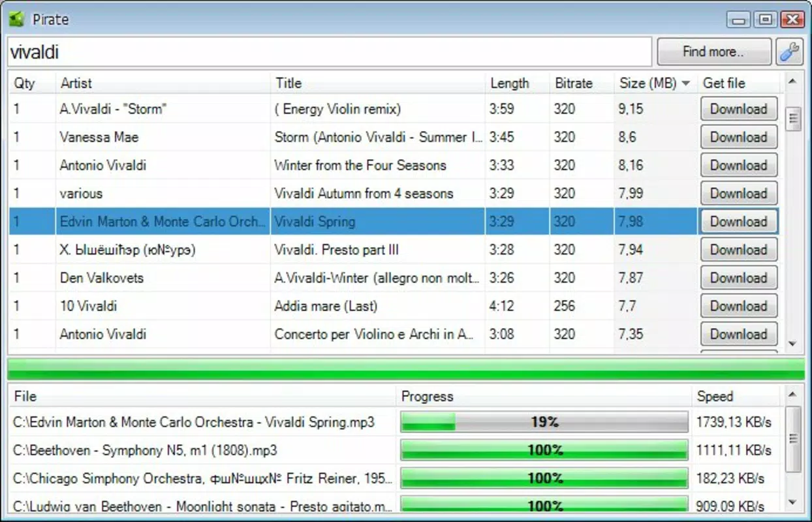
Task: Click the search field containing vivaldi
Action: 330,52
